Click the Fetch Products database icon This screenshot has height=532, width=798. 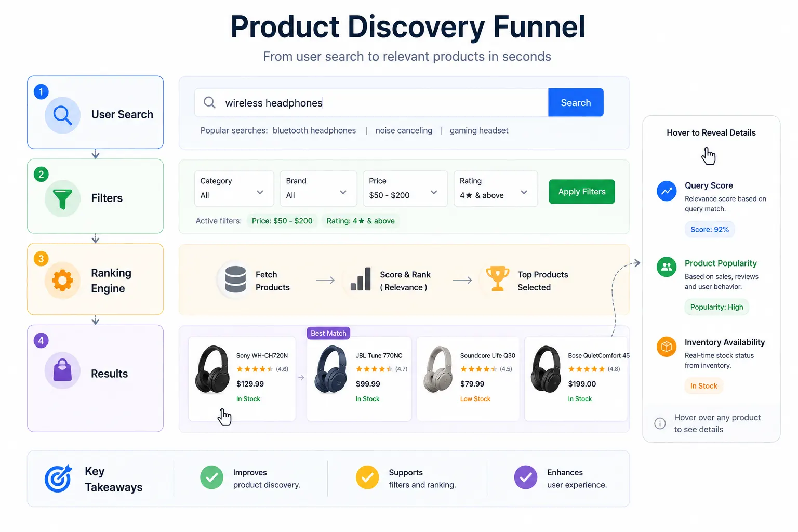[x=235, y=279]
